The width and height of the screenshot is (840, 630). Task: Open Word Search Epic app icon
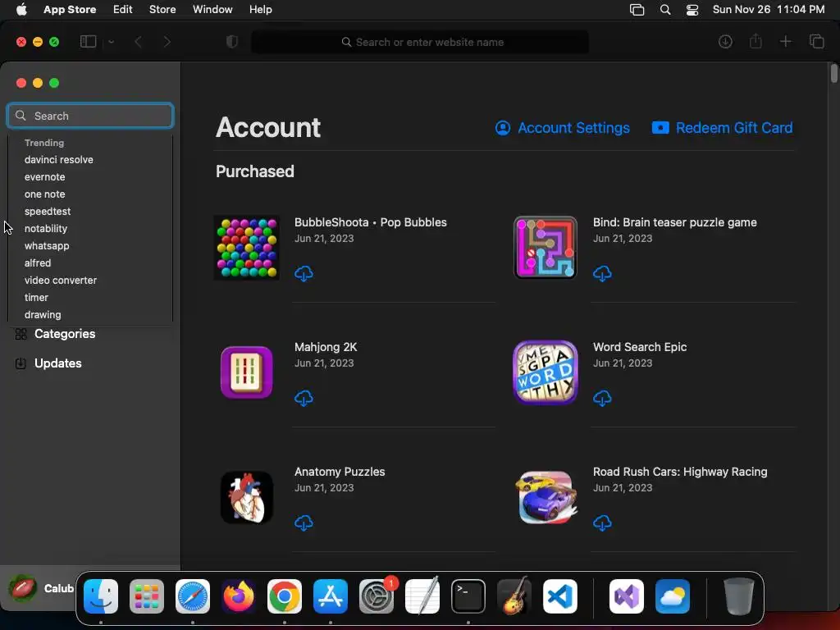[546, 372]
